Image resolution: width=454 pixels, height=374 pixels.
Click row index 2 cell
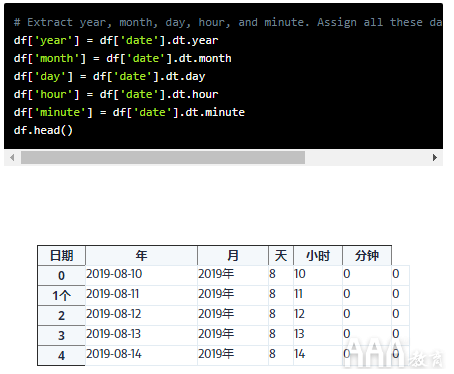coord(61,315)
